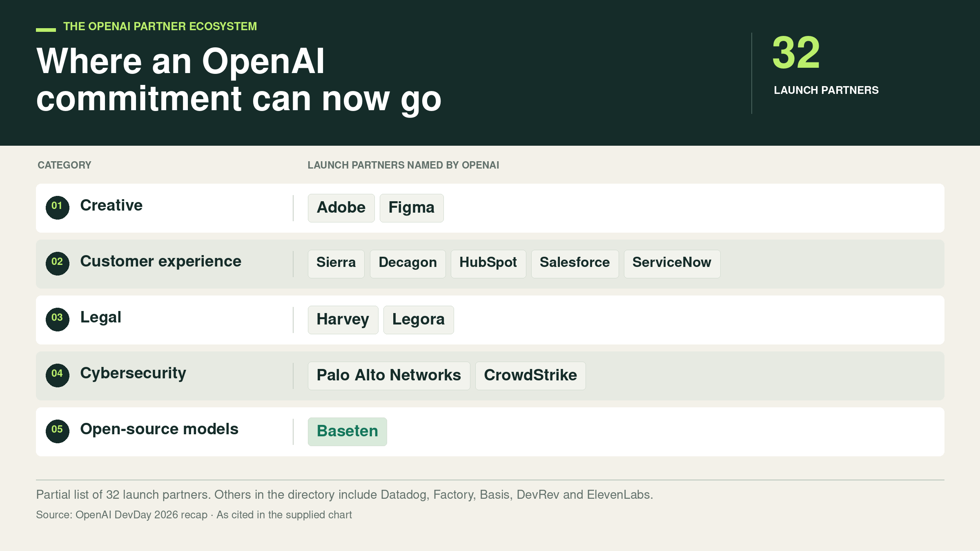980x551 pixels.
Task: Click the Sierra partner chip
Action: point(336,264)
